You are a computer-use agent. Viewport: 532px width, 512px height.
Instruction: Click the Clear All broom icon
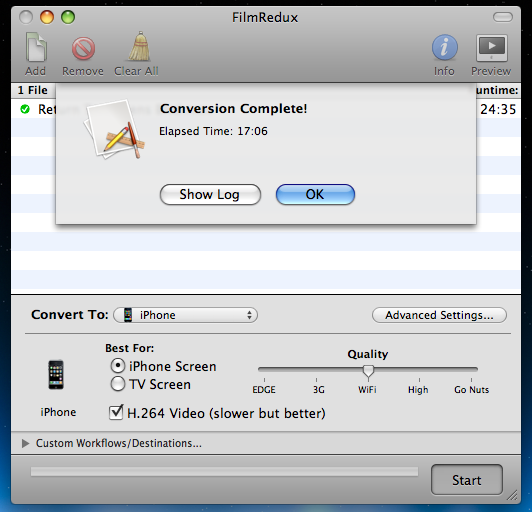click(139, 46)
